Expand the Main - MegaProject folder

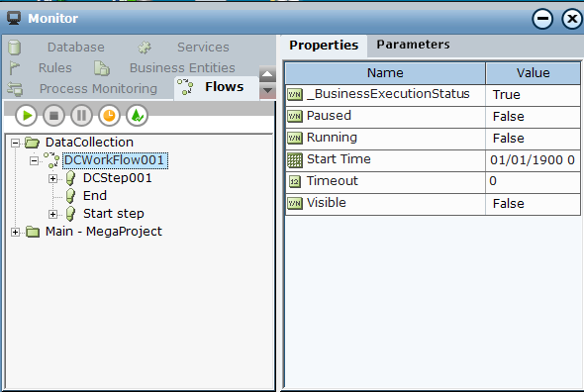pyautogui.click(x=15, y=233)
